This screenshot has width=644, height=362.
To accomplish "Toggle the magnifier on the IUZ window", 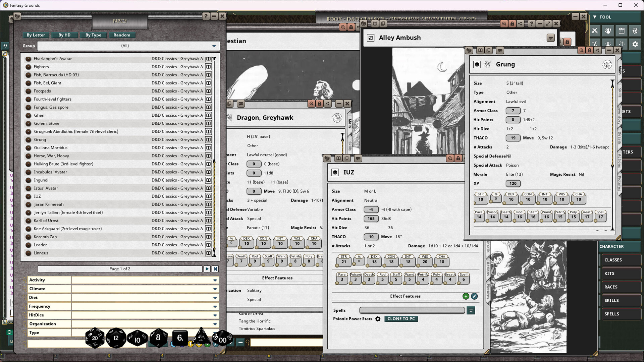I will [450, 159].
